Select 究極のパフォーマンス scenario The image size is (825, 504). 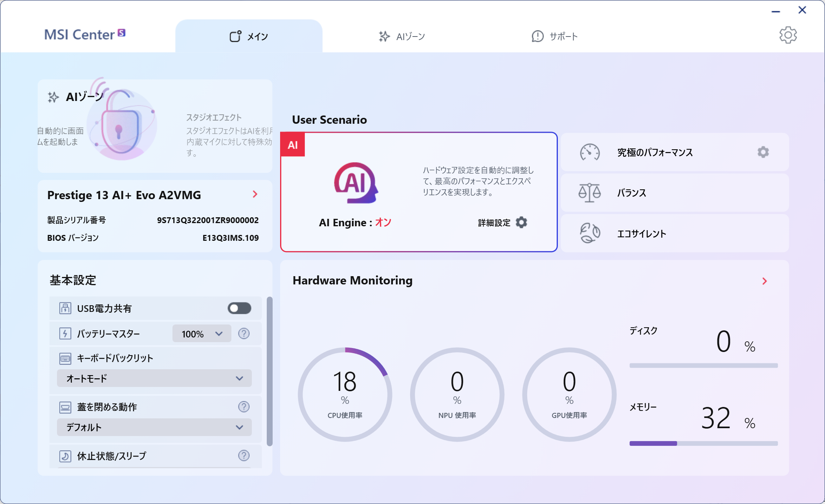[x=654, y=152]
